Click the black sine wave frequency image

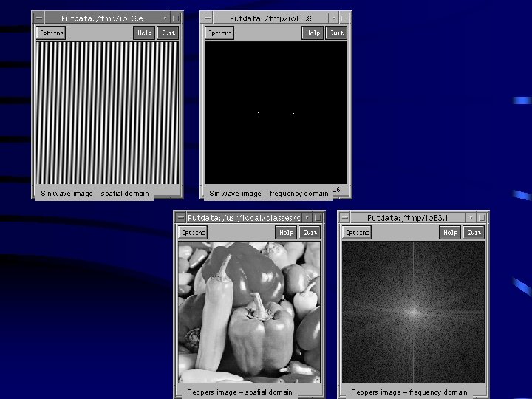coord(276,113)
